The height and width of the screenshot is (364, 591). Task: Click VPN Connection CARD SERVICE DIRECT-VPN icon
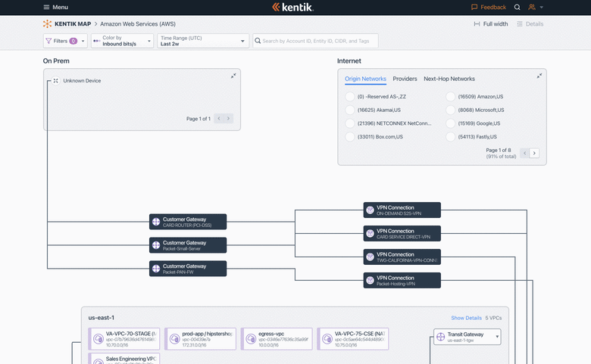(370, 233)
